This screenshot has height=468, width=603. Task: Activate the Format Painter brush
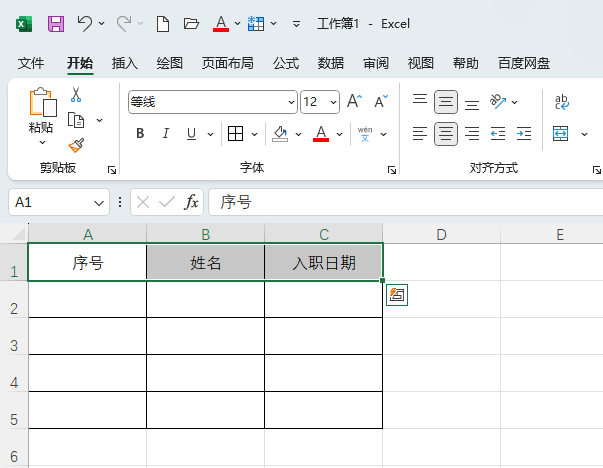pyautogui.click(x=76, y=146)
